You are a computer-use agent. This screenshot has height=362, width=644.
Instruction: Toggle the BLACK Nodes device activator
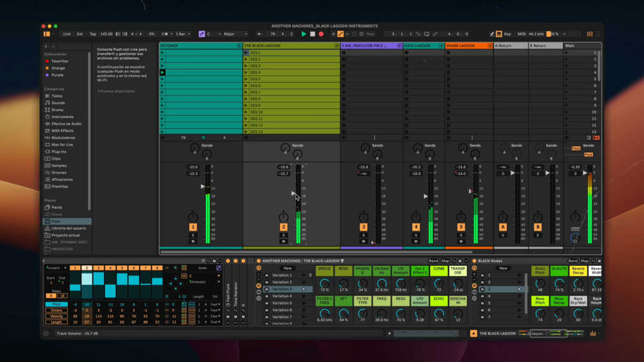tap(474, 261)
